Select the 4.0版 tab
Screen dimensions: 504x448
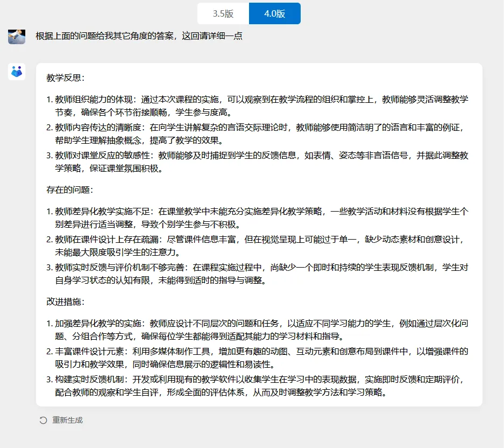pos(275,13)
